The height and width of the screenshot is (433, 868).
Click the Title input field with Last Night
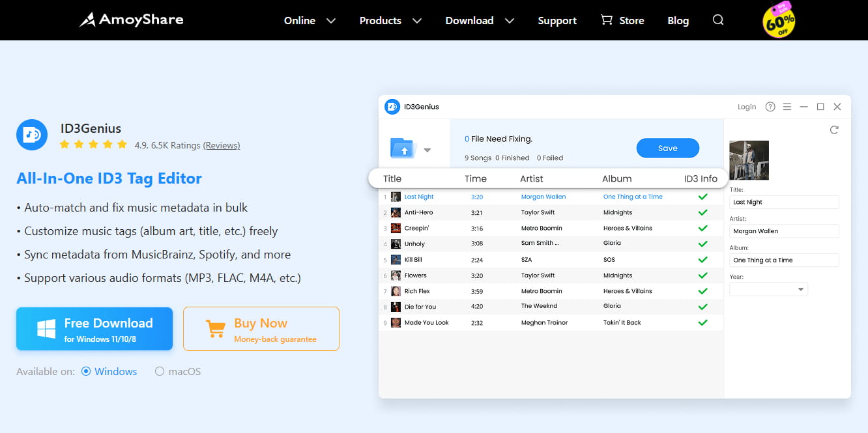pos(784,202)
